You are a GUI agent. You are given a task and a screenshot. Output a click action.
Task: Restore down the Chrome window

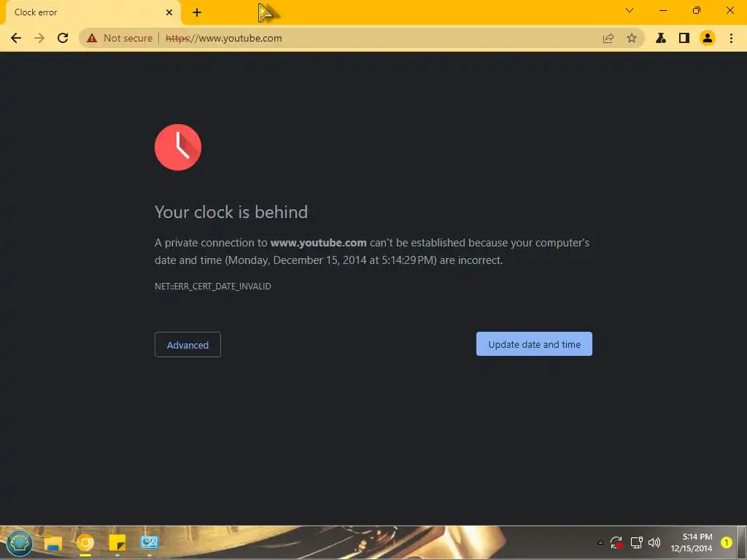(696, 10)
